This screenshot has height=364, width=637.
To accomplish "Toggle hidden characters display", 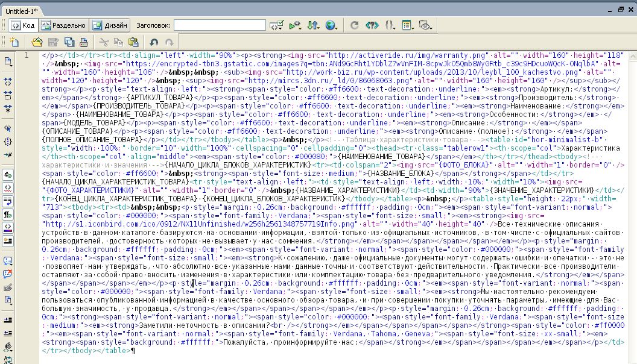I will (8, 215).
